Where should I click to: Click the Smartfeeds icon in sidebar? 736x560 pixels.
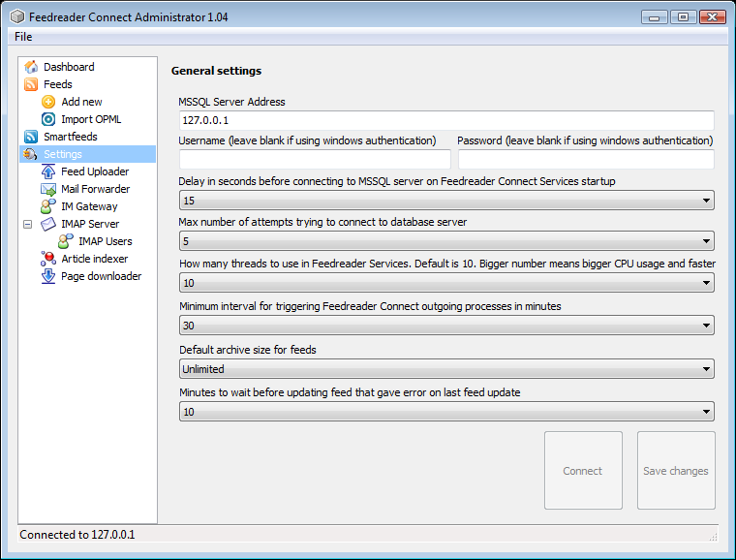(32, 137)
